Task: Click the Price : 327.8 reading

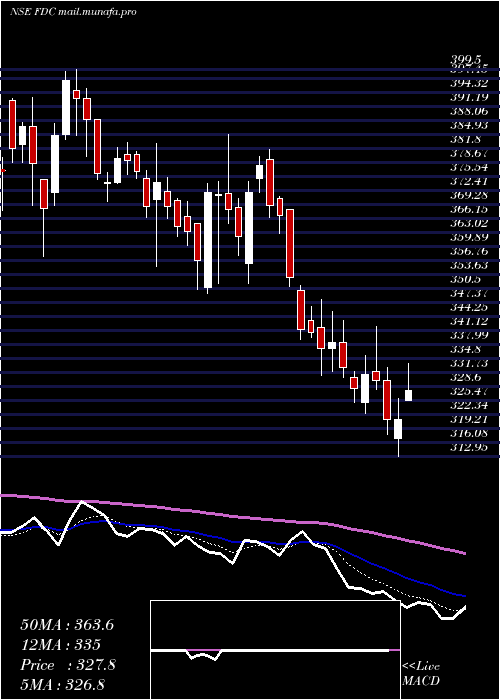Action: click(x=68, y=665)
